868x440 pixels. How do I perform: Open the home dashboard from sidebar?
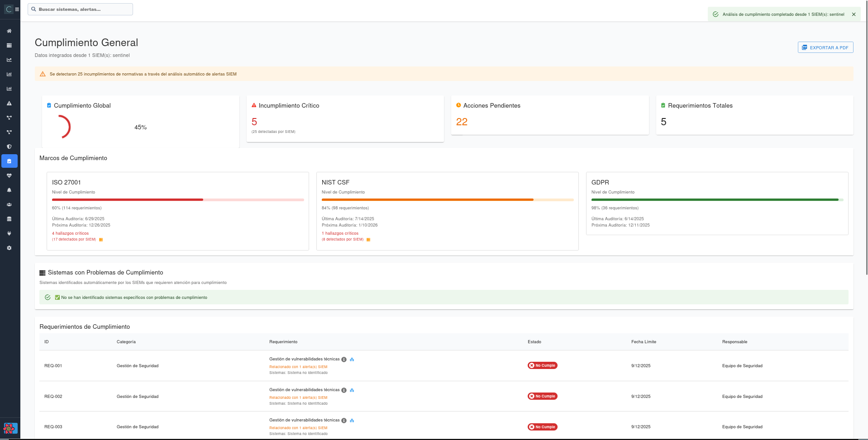pyautogui.click(x=9, y=31)
